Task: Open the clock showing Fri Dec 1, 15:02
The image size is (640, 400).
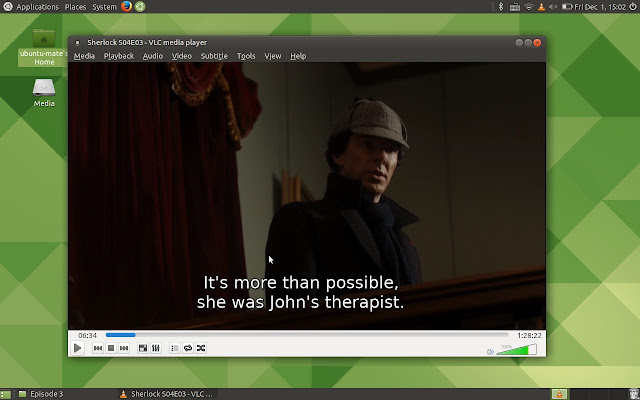Action: coord(600,7)
